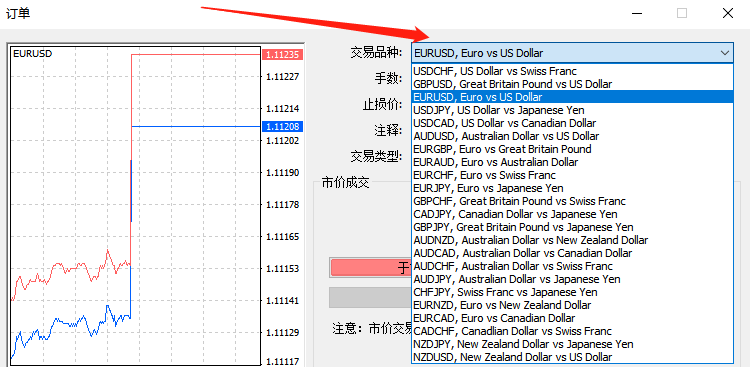
Task: Choose CADCHF, Canadian Dollar vs Swiss Franc
Action: [572, 331]
